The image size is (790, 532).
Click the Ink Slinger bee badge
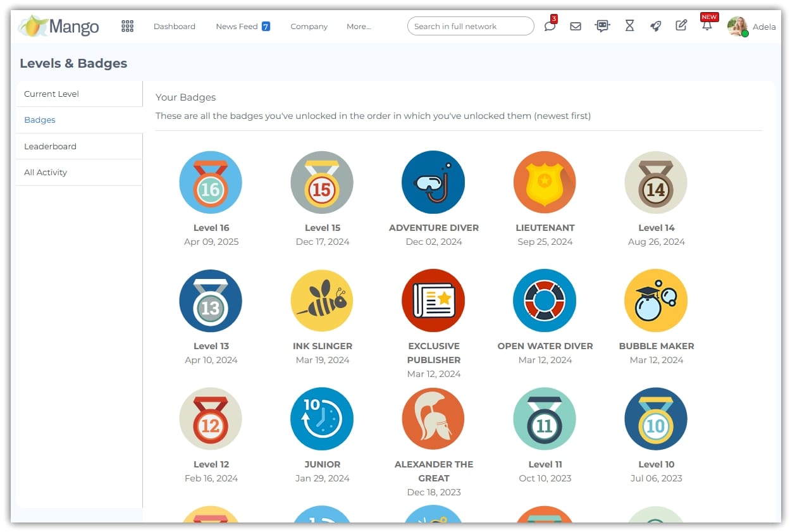(x=322, y=300)
